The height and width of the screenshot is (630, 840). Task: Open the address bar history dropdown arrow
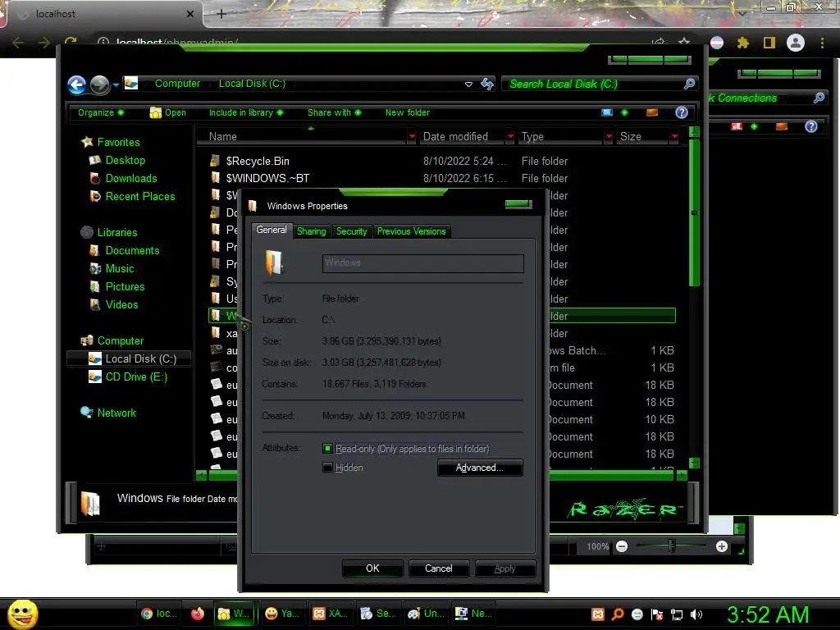pyautogui.click(x=468, y=84)
